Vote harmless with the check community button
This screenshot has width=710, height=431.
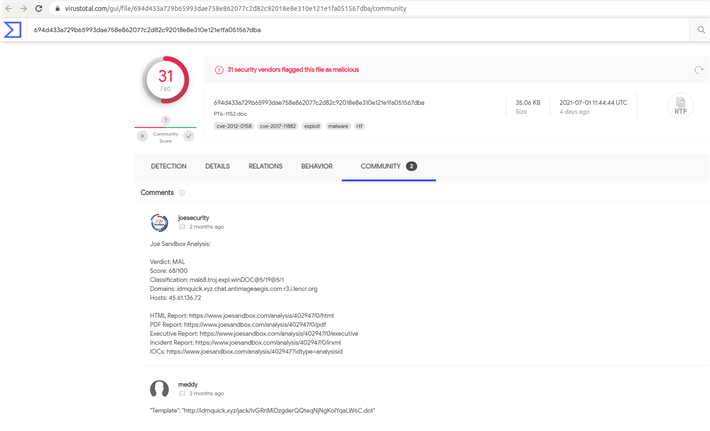[x=189, y=136]
